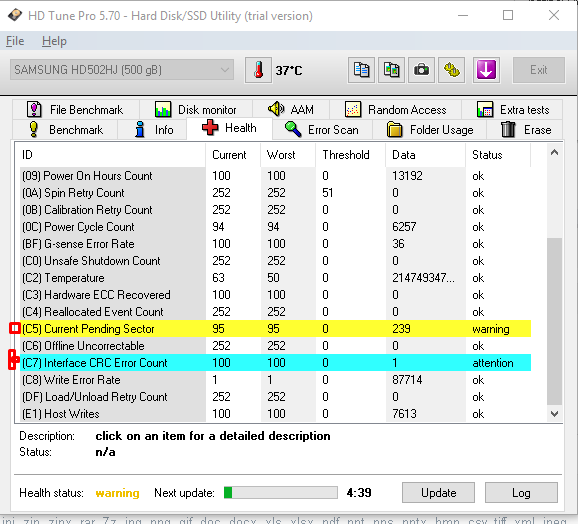Select the Health tab
The height and width of the screenshot is (524, 578).
[229, 128]
